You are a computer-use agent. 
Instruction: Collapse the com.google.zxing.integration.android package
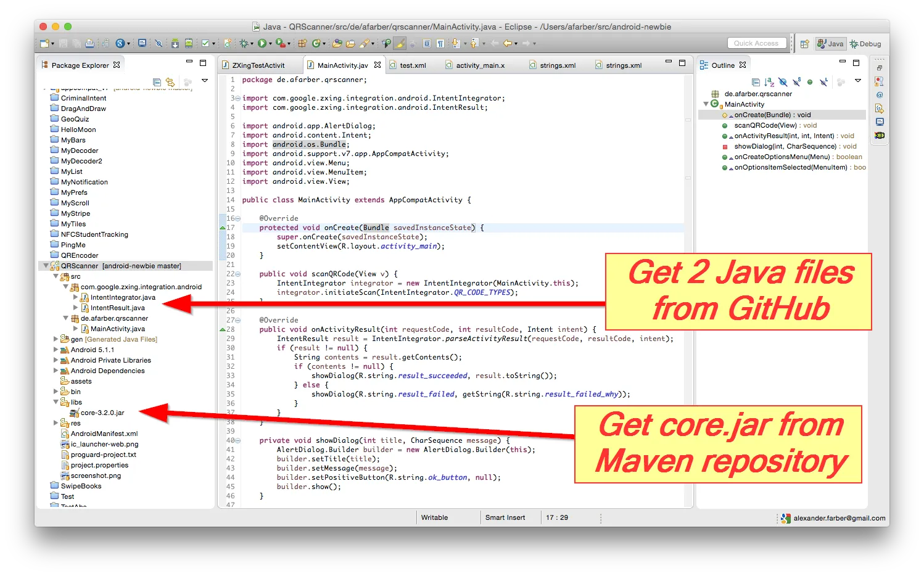(x=65, y=287)
